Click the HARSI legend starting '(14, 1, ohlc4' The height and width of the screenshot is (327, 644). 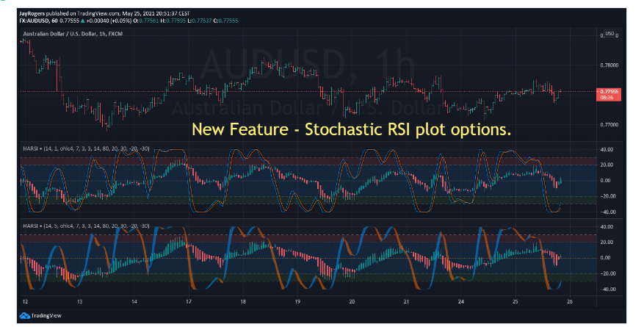click(86, 148)
